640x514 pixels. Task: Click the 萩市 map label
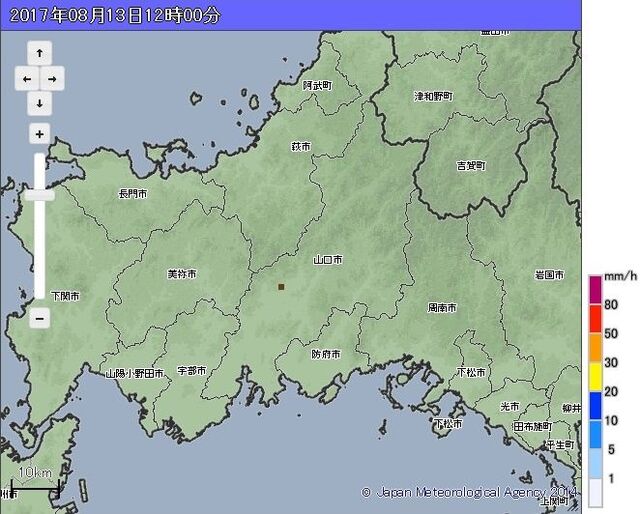pos(301,146)
